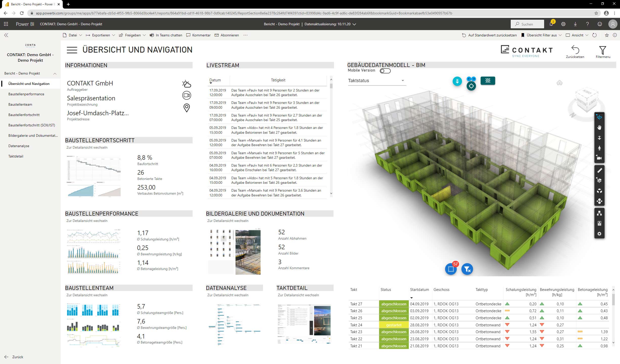The height and width of the screenshot is (364, 620).
Task: Select the Orbit tool in BIM viewer
Action: click(599, 117)
